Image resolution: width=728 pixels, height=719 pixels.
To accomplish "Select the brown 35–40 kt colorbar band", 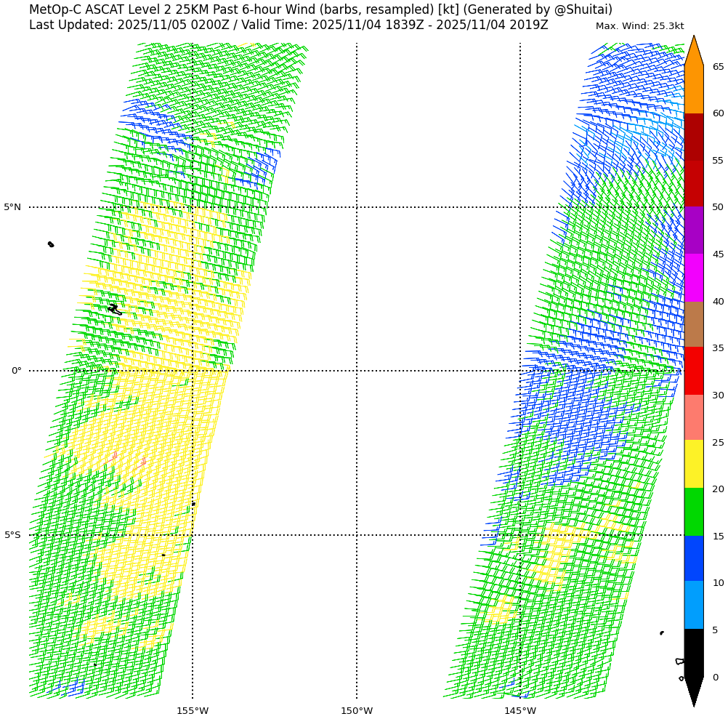I will pos(694,324).
